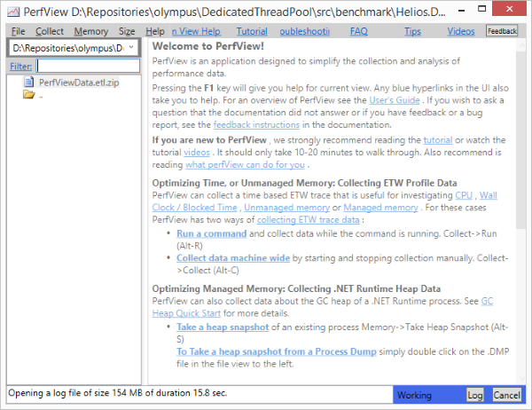
Task: Open the Collect menu
Action: click(x=50, y=31)
